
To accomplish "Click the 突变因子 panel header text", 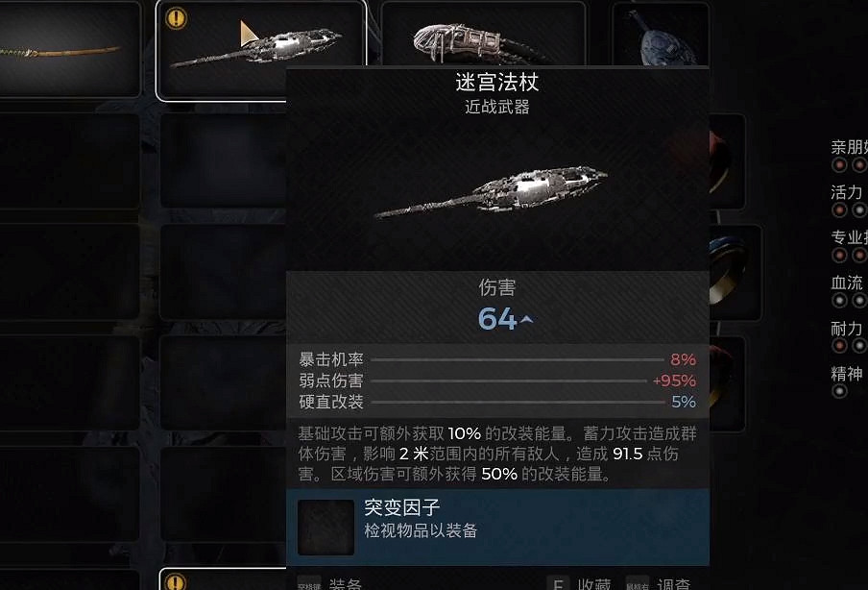I will [402, 507].
